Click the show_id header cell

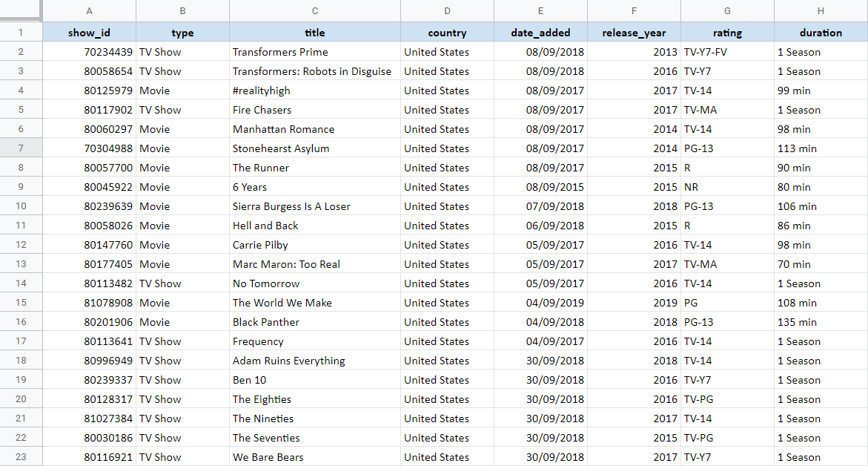click(x=90, y=33)
